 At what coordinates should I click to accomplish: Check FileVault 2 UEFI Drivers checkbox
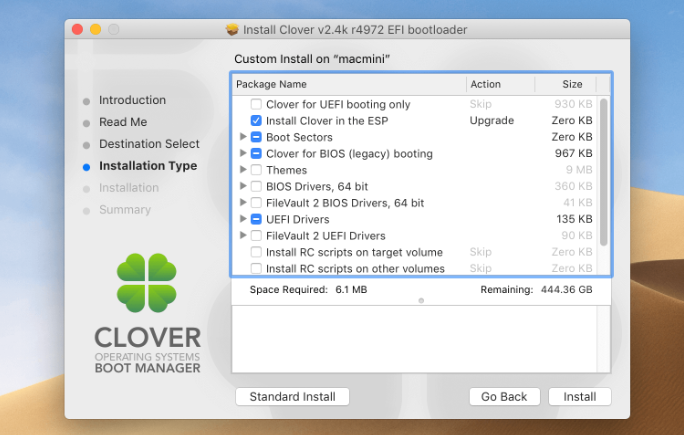coord(256,236)
